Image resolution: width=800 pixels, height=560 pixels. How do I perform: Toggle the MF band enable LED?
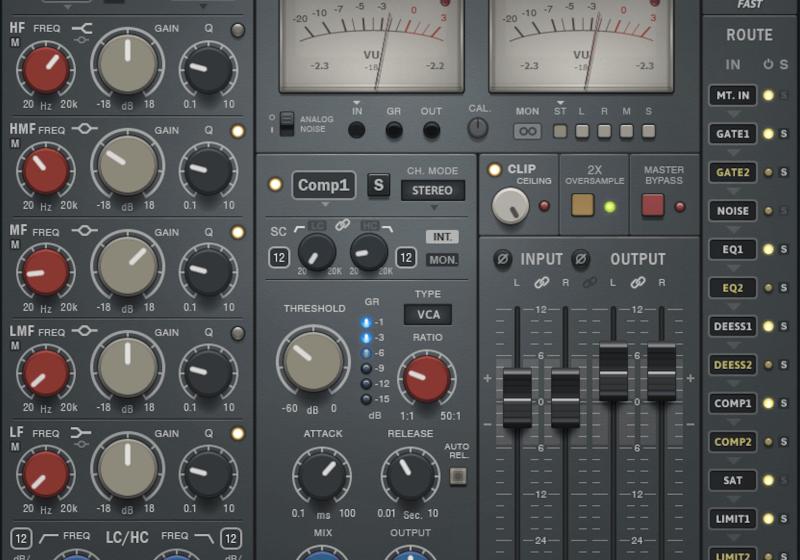tap(237, 232)
